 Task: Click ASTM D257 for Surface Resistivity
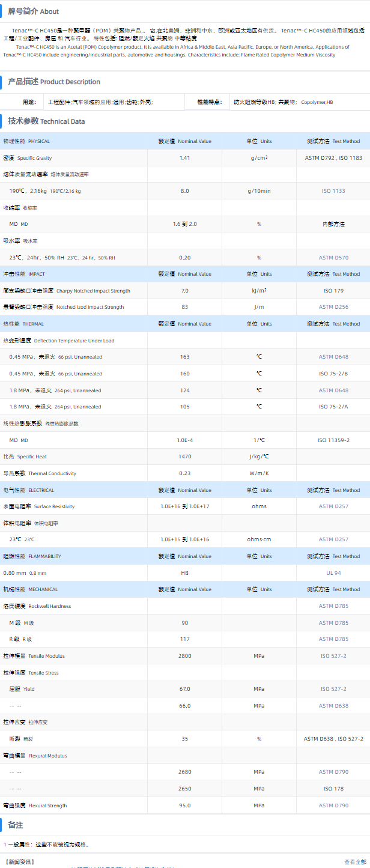pyautogui.click(x=333, y=506)
